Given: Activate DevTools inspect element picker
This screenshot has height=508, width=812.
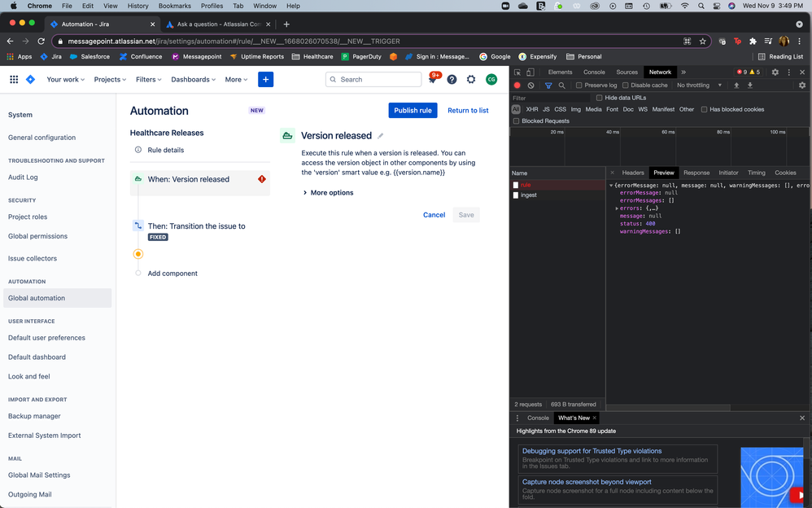Looking at the screenshot, I should pyautogui.click(x=517, y=72).
